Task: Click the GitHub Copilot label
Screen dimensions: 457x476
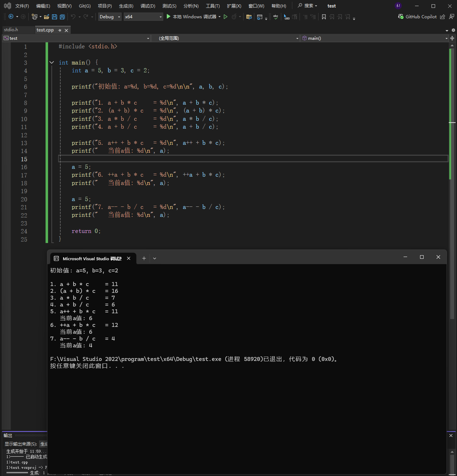Action: 421,16
